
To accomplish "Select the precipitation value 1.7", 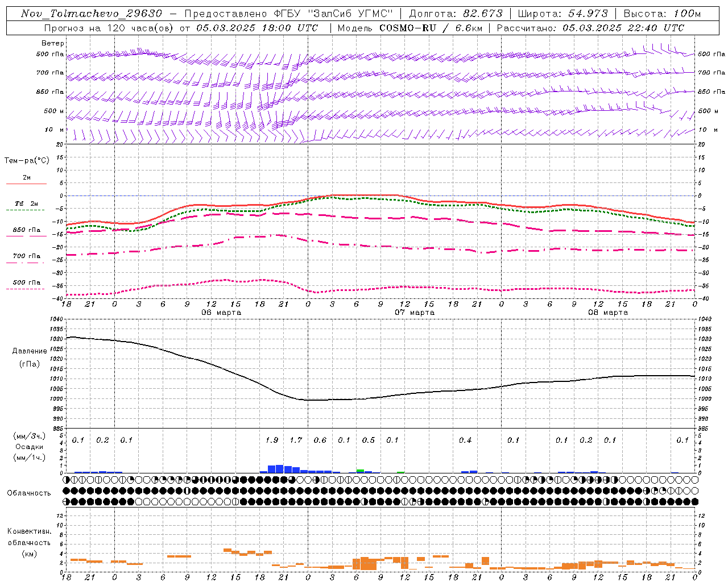I will (x=296, y=440).
